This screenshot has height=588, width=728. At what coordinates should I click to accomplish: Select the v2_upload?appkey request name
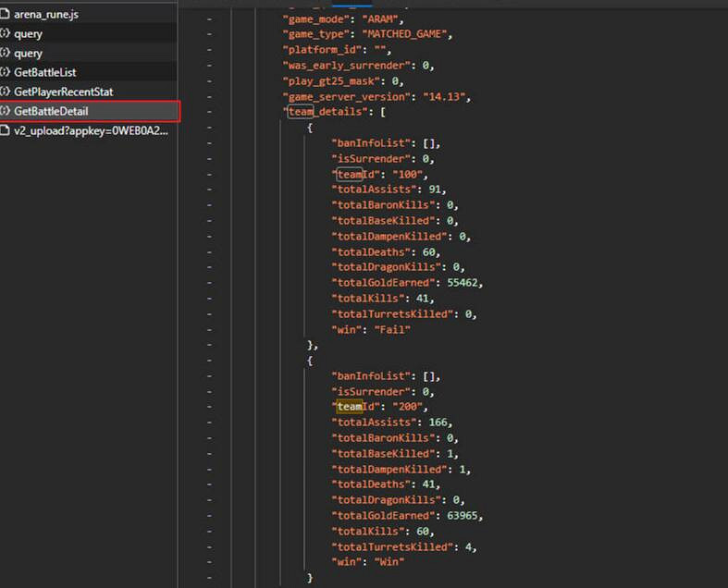[x=91, y=131]
